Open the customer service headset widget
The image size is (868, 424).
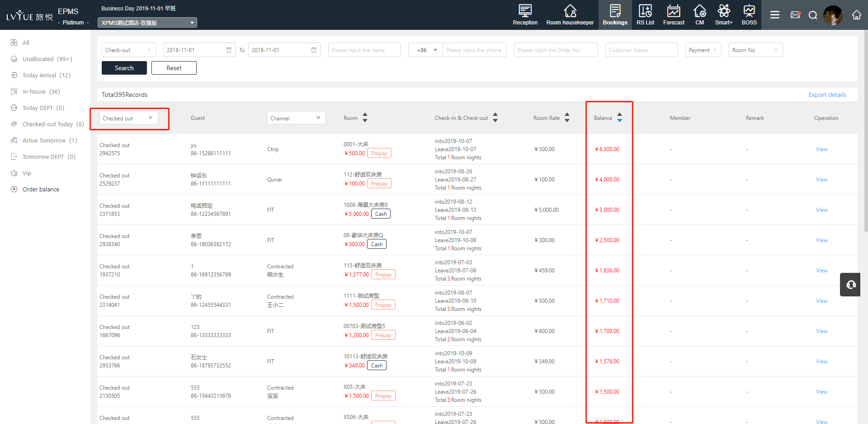[x=850, y=285]
